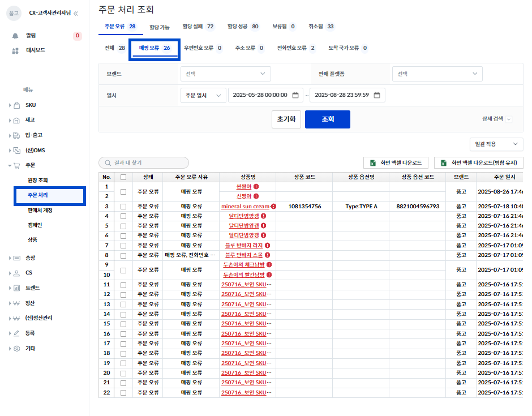
Task: Open the 일괄 적용 dropdown
Action: tap(496, 144)
